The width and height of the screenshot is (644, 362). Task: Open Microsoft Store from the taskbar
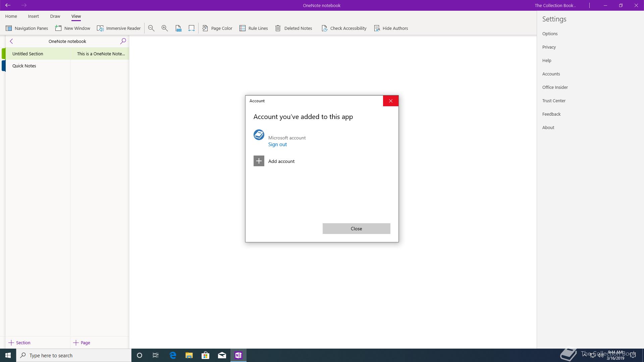(x=205, y=355)
